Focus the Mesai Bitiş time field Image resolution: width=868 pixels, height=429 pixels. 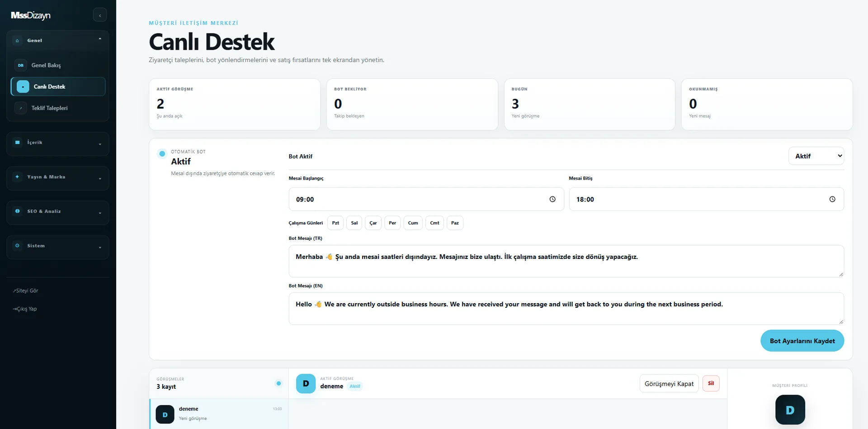click(x=706, y=199)
